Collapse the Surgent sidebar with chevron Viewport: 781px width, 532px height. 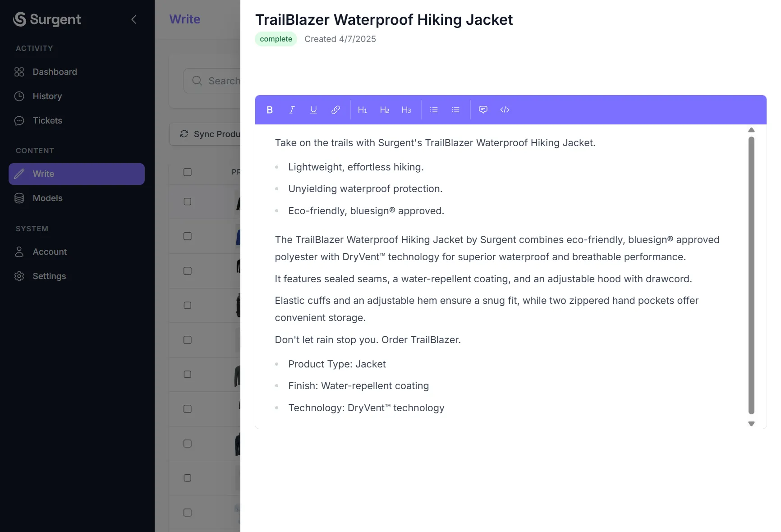click(134, 19)
